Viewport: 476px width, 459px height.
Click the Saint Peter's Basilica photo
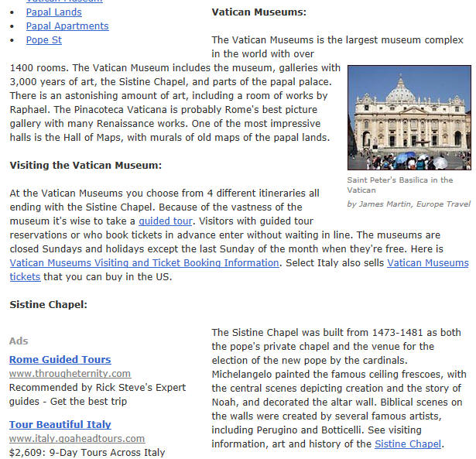point(409,118)
